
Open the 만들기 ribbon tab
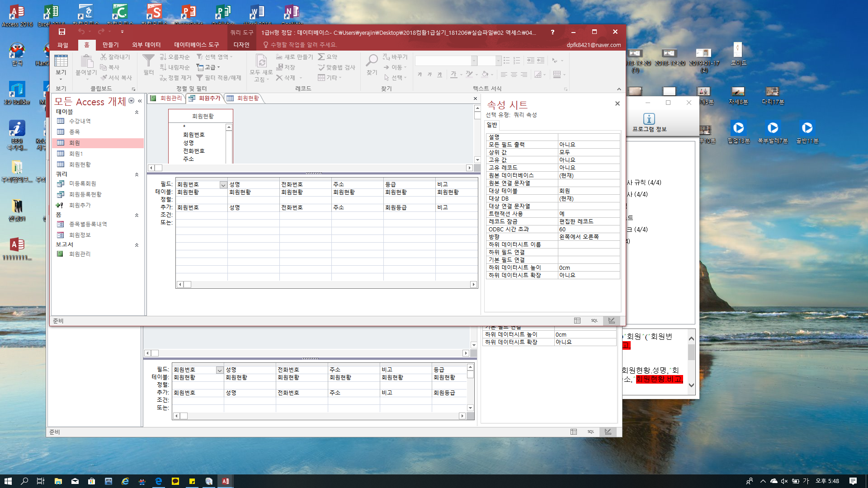110,45
